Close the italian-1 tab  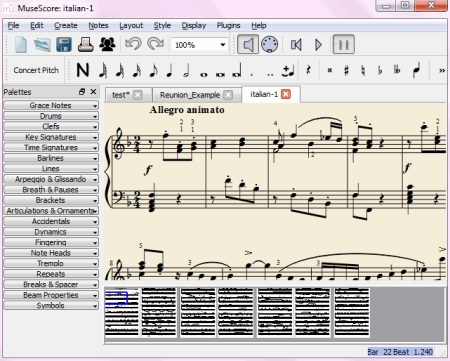(286, 94)
